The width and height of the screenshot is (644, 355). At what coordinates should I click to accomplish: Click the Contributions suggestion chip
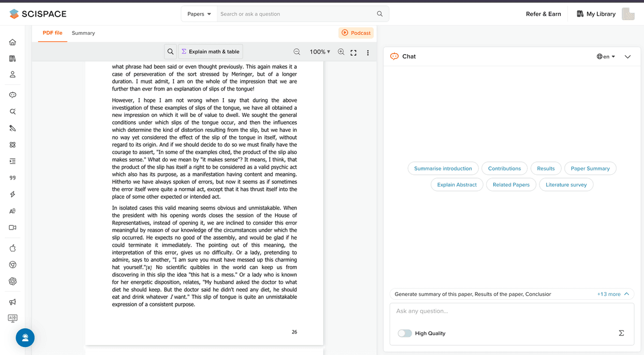click(504, 168)
